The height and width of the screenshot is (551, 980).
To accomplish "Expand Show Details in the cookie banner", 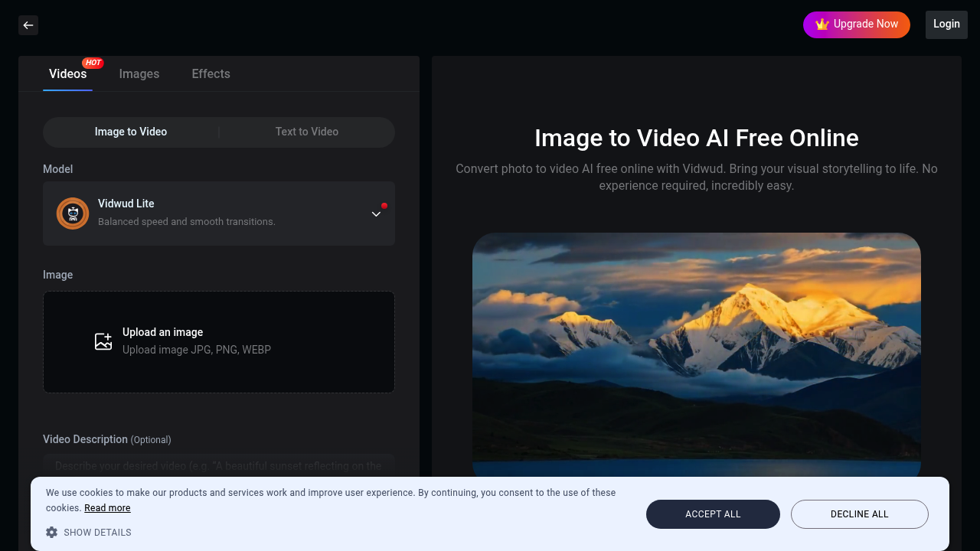I will [x=97, y=532].
